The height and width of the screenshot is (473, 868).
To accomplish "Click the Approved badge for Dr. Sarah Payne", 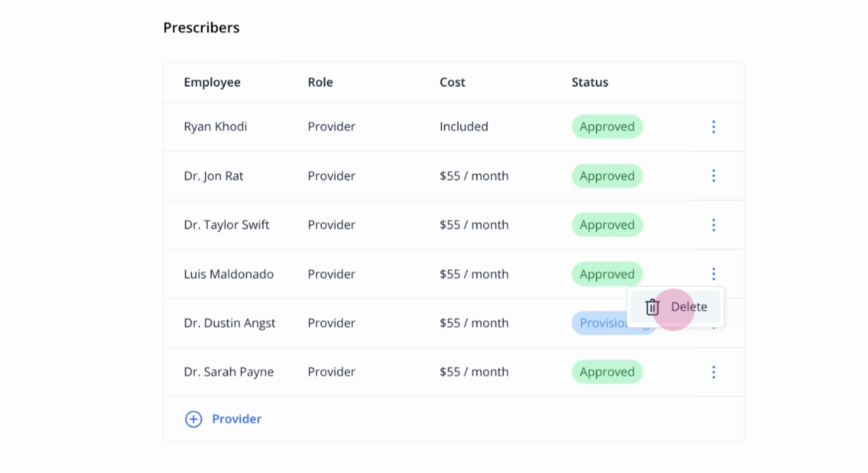I will [607, 372].
